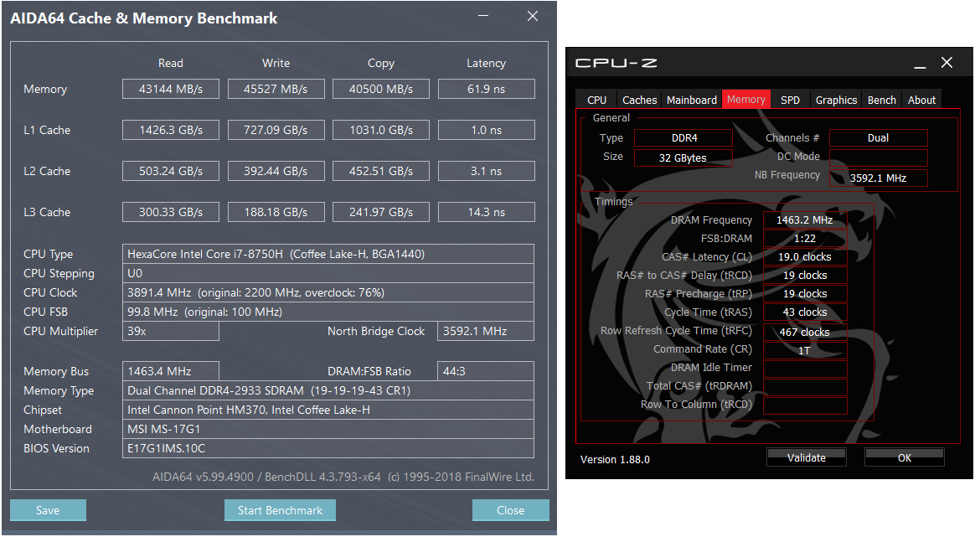The height and width of the screenshot is (542, 980).
Task: Click the CPU FSB field showing 99.8 MHz
Action: [x=328, y=312]
